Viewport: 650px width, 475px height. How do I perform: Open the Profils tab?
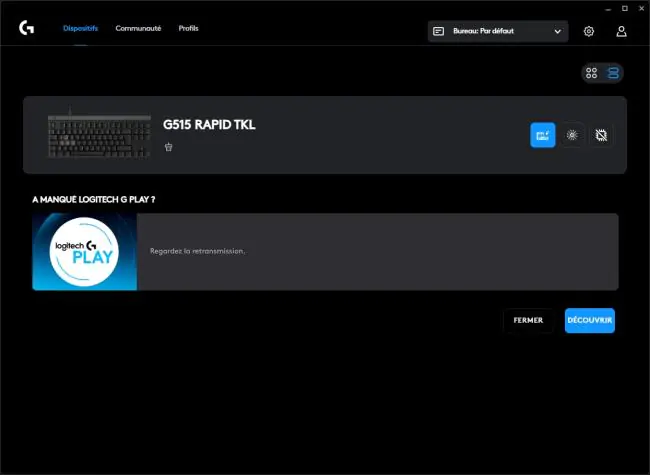[x=188, y=28]
